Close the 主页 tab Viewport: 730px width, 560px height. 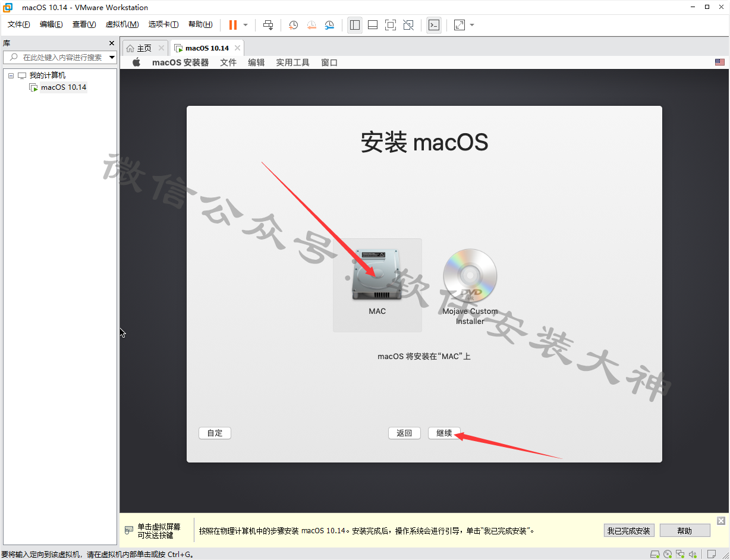pos(161,48)
